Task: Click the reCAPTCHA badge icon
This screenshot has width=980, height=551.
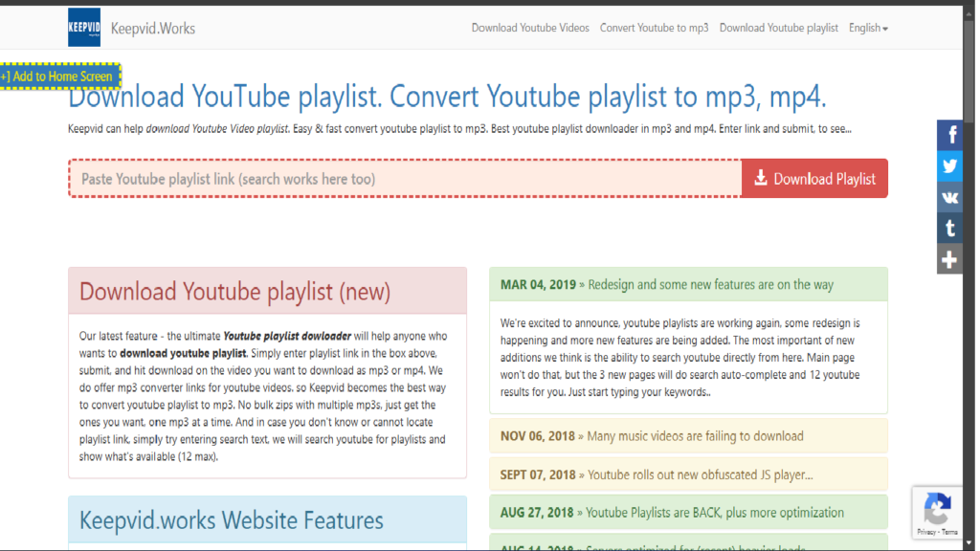Action: pyautogui.click(x=937, y=509)
